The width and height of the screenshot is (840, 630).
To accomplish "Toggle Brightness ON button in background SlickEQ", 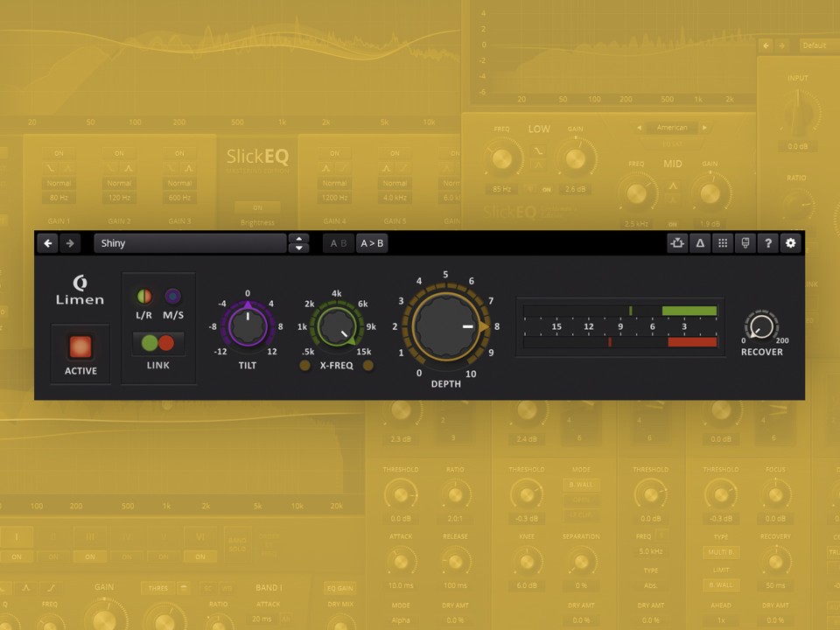I will (x=257, y=207).
